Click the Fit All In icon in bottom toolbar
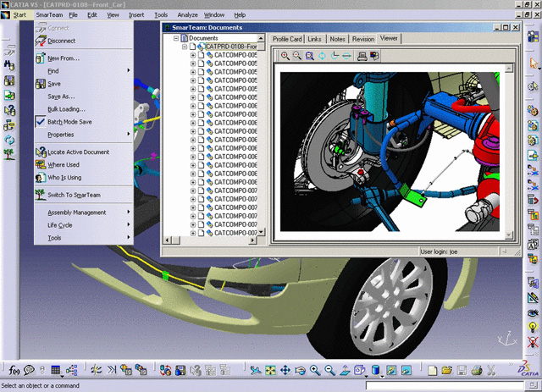The image size is (542, 392). (271, 370)
